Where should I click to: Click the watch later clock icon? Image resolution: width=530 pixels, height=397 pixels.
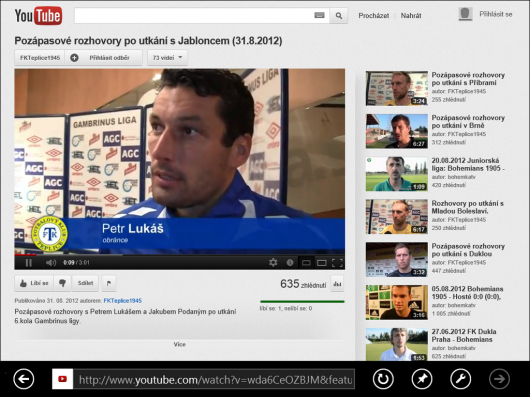pos(290,263)
